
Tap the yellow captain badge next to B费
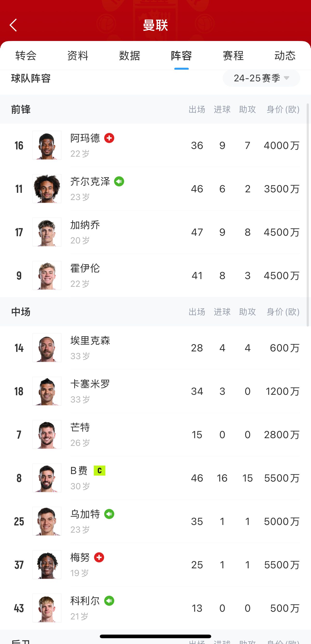point(100,470)
